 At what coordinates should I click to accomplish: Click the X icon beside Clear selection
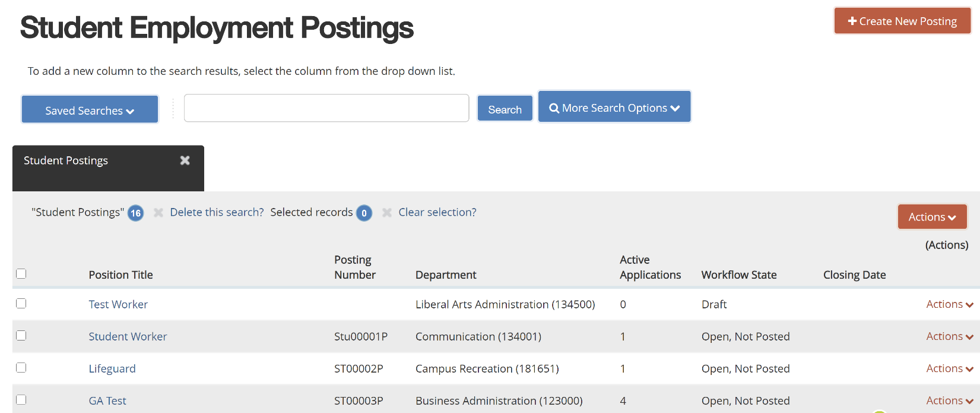coord(387,213)
